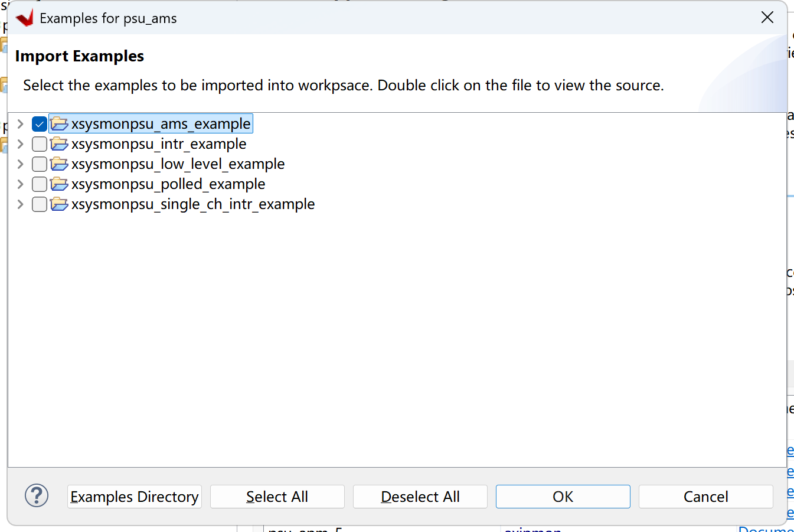
Task: Click the xsysmonpsu_single_ch_intr_example folder icon
Action: coord(59,204)
